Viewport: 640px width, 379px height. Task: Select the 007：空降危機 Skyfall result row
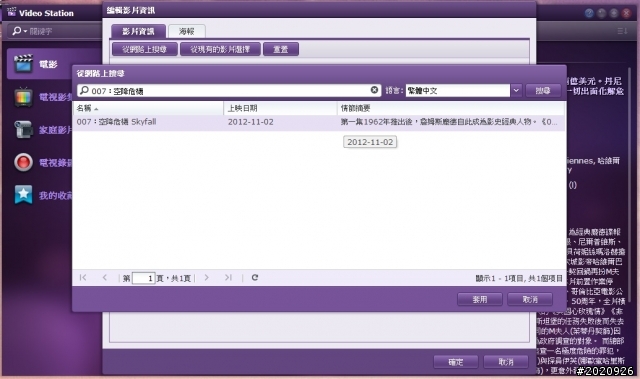coord(319,122)
